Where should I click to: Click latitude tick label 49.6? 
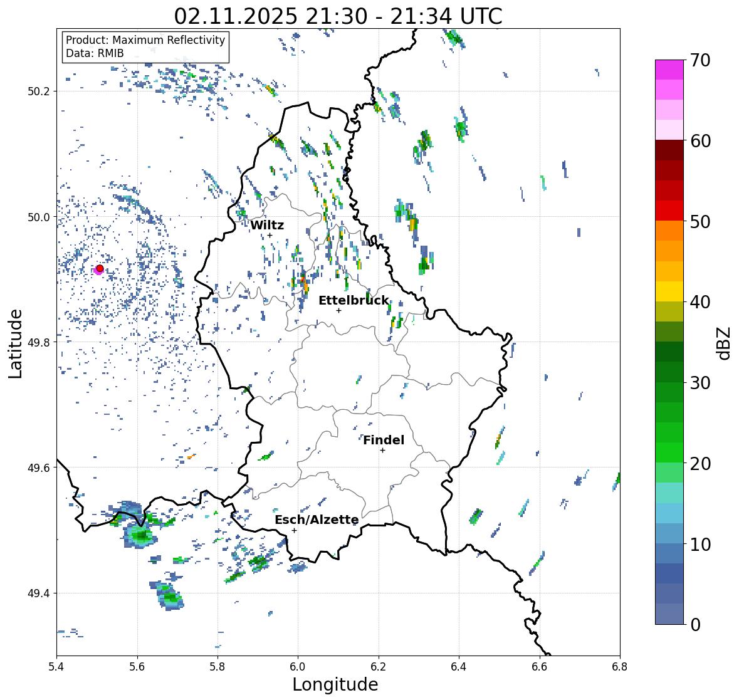point(39,468)
